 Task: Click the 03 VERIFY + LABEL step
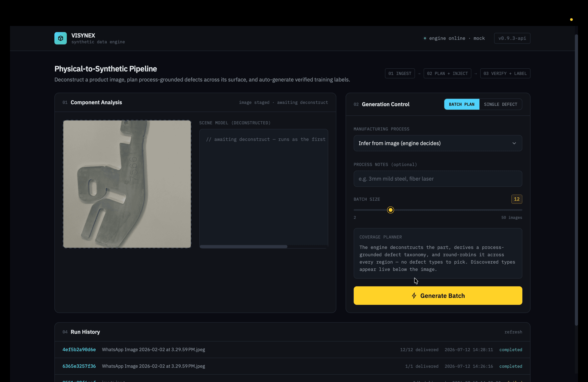tap(505, 74)
